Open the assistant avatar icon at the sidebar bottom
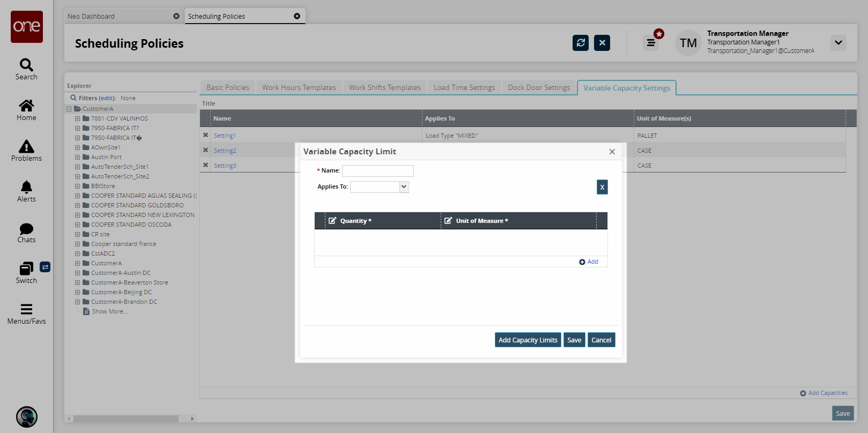This screenshot has height=433, width=868. 27,417
